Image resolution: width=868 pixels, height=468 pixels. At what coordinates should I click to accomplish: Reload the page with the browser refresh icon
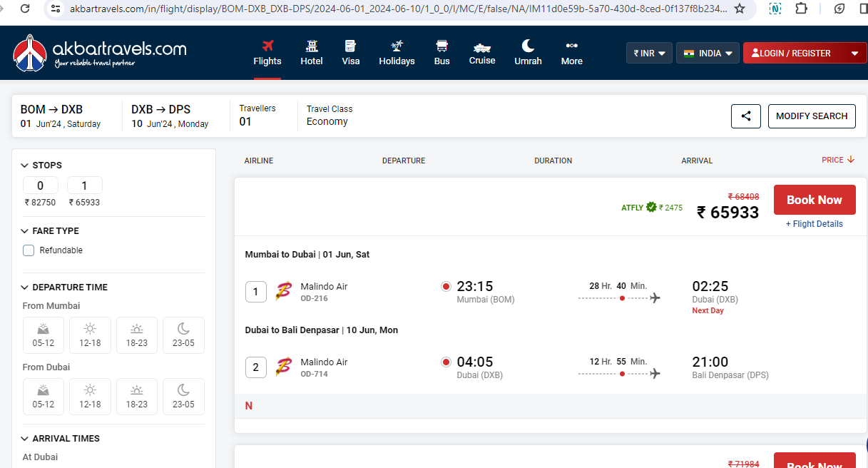pos(25,9)
